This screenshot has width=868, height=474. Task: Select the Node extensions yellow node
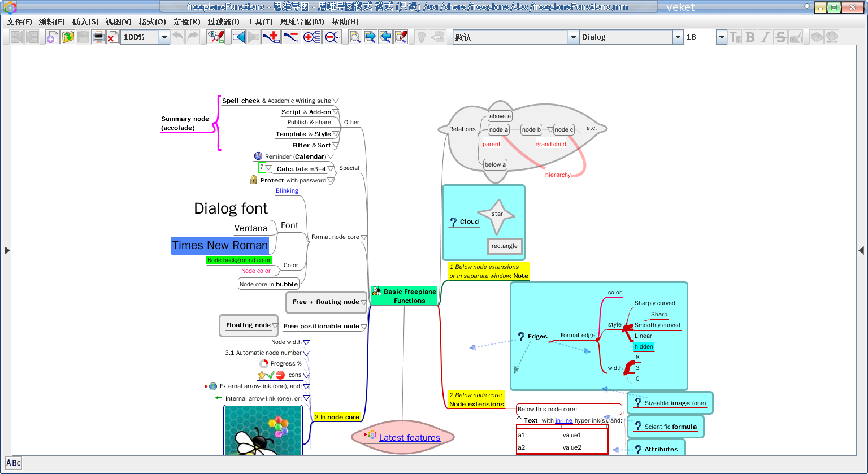pyautogui.click(x=476, y=399)
